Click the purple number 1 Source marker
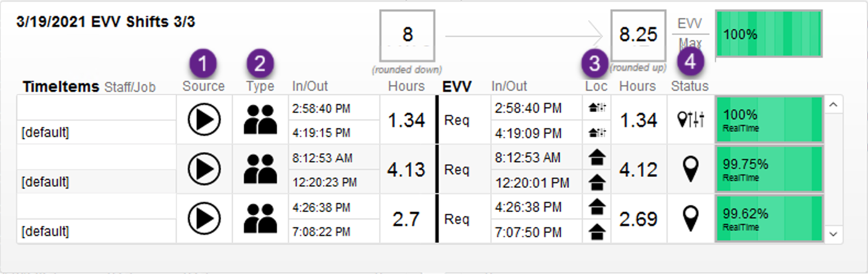 pos(203,64)
